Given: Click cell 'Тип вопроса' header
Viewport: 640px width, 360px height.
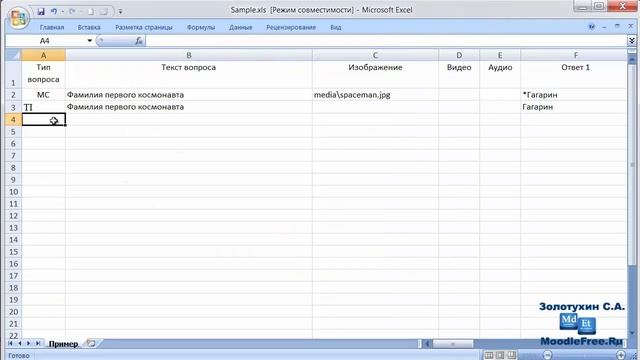Looking at the screenshot, I should (43, 75).
